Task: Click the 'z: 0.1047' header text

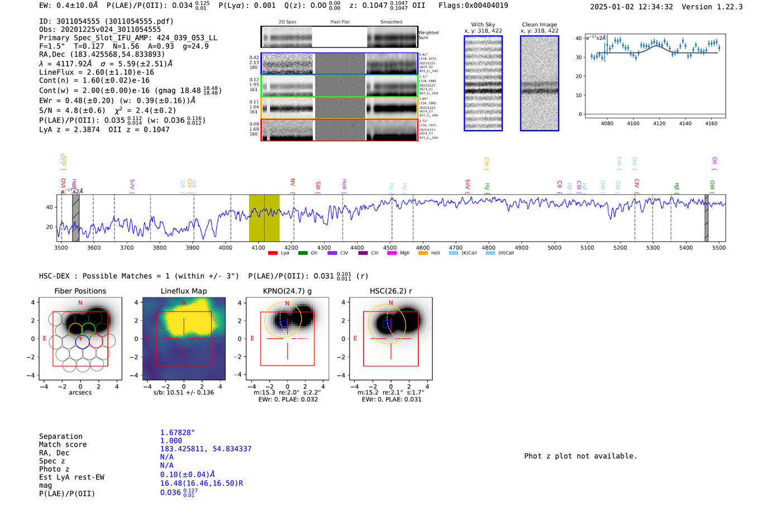Action: pos(368,6)
